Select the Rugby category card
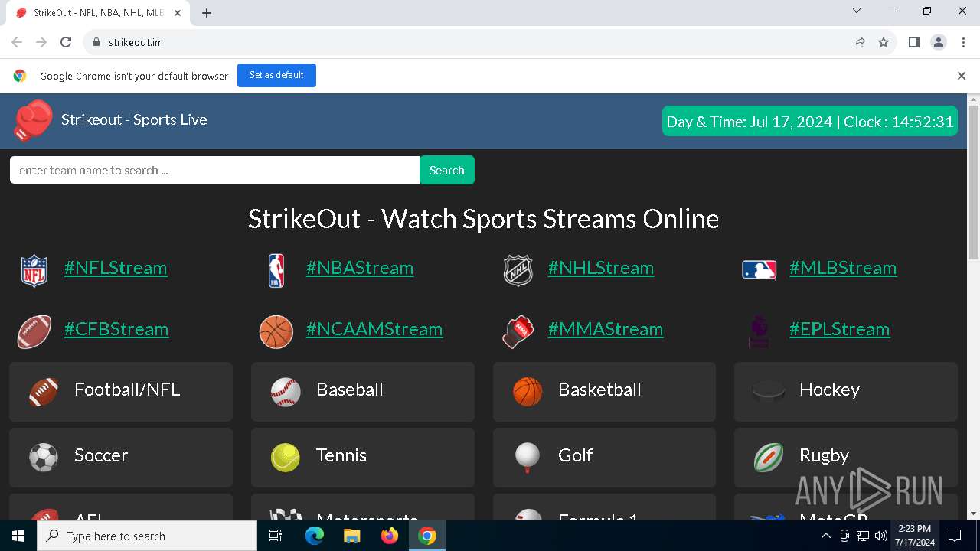This screenshot has width=980, height=551. click(x=846, y=458)
